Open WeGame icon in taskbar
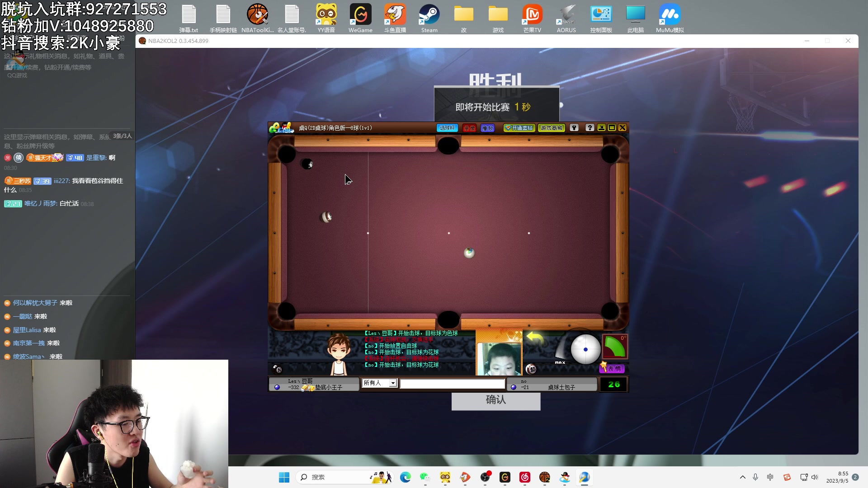The image size is (868, 488). (x=505, y=477)
